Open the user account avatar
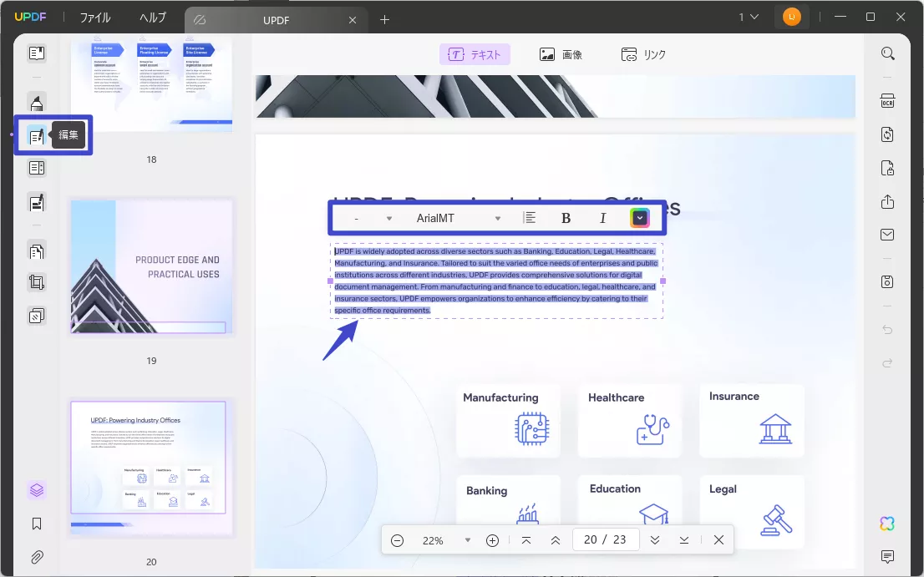This screenshot has width=924, height=577. point(791,17)
